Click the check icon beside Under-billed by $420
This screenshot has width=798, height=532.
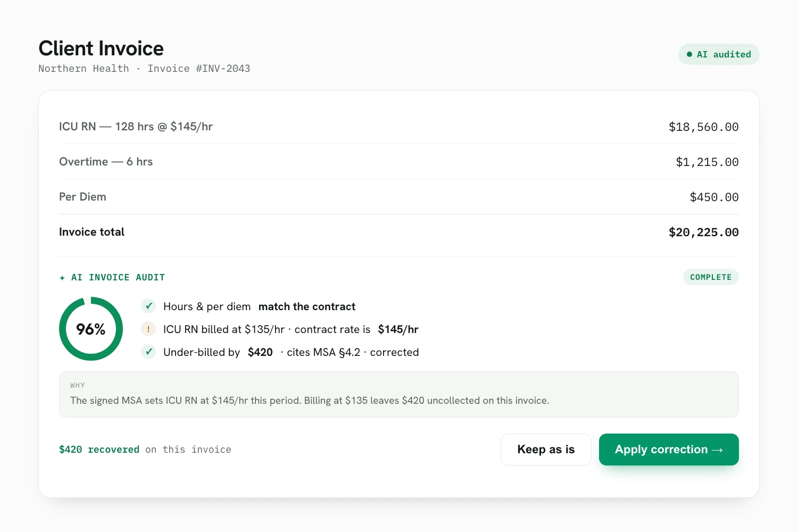click(148, 352)
